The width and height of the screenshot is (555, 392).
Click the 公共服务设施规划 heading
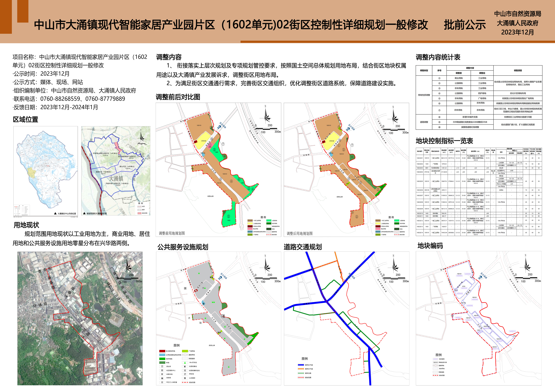183,247
